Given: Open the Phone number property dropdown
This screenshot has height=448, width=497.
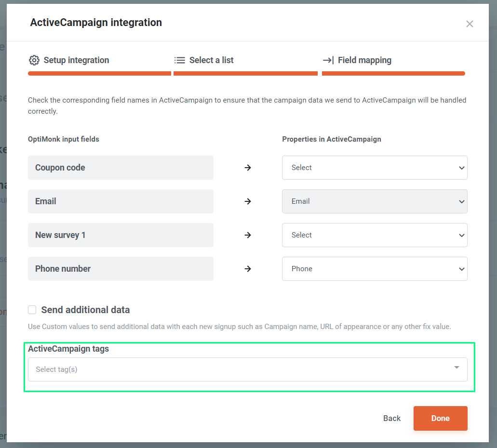Looking at the screenshot, I should [375, 269].
